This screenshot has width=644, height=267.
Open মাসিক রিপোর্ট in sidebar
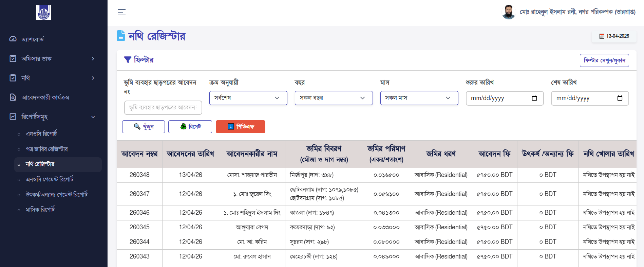coord(40,210)
